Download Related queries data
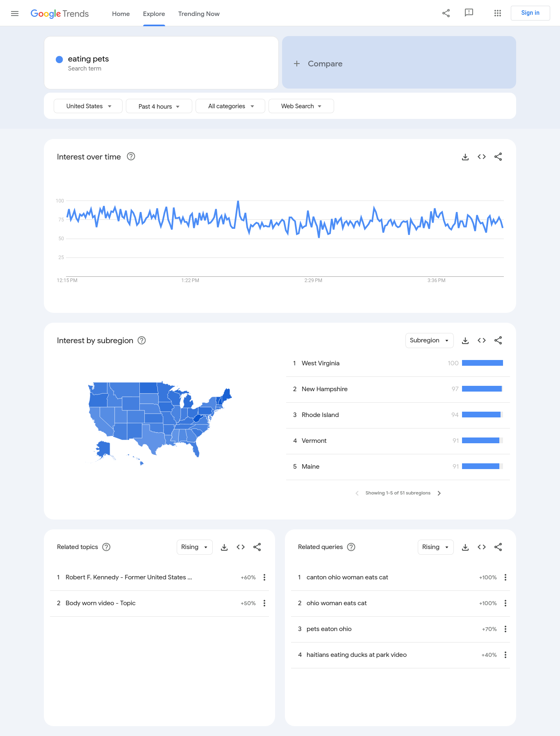 pyautogui.click(x=465, y=547)
